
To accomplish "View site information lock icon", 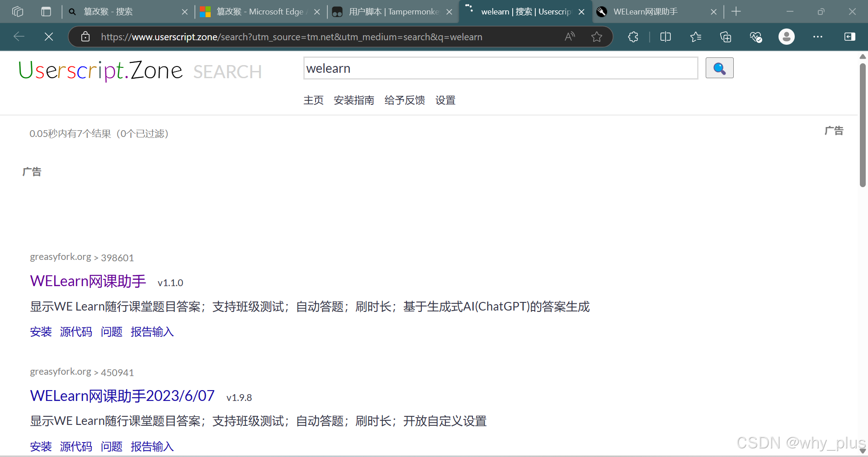I will click(85, 37).
